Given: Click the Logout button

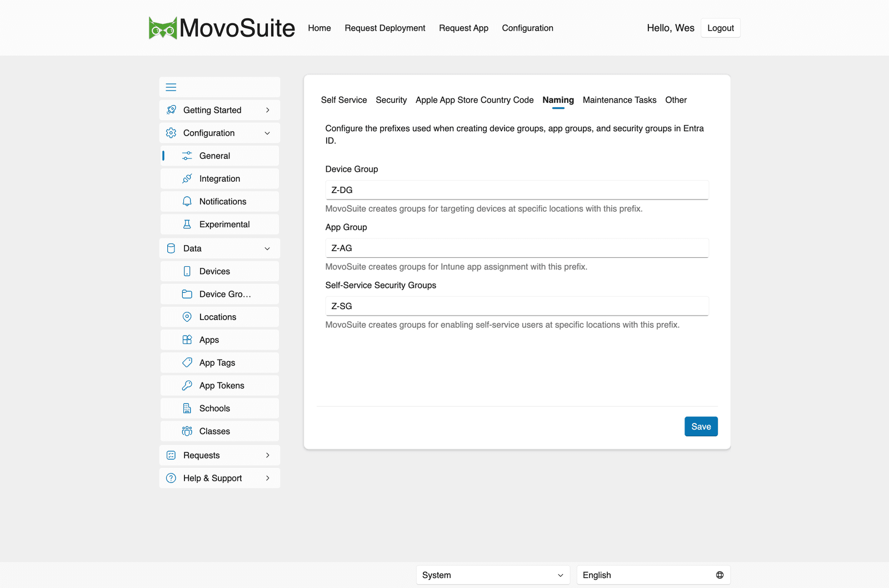Looking at the screenshot, I should pyautogui.click(x=721, y=28).
